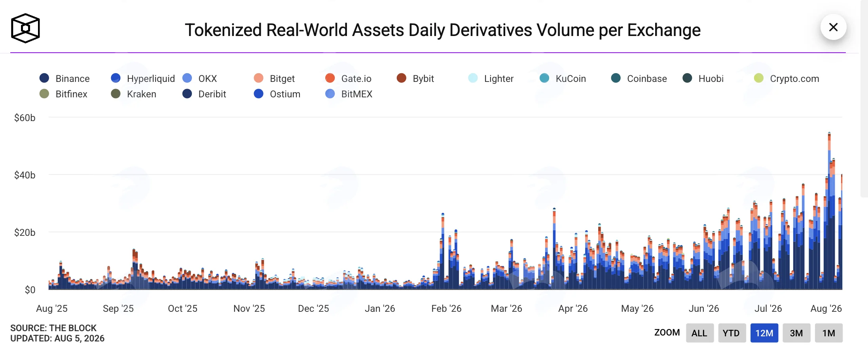Hide the Gate.io series
Image resolution: width=868 pixels, height=364 pixels.
[349, 78]
